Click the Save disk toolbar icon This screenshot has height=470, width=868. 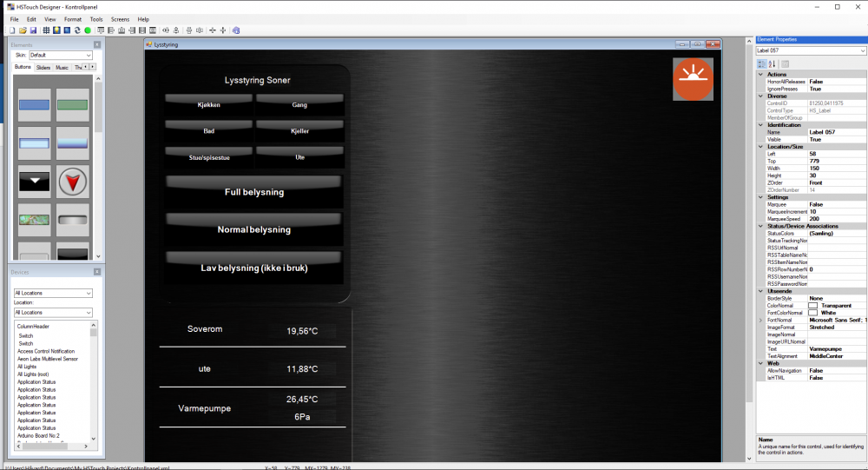point(33,30)
